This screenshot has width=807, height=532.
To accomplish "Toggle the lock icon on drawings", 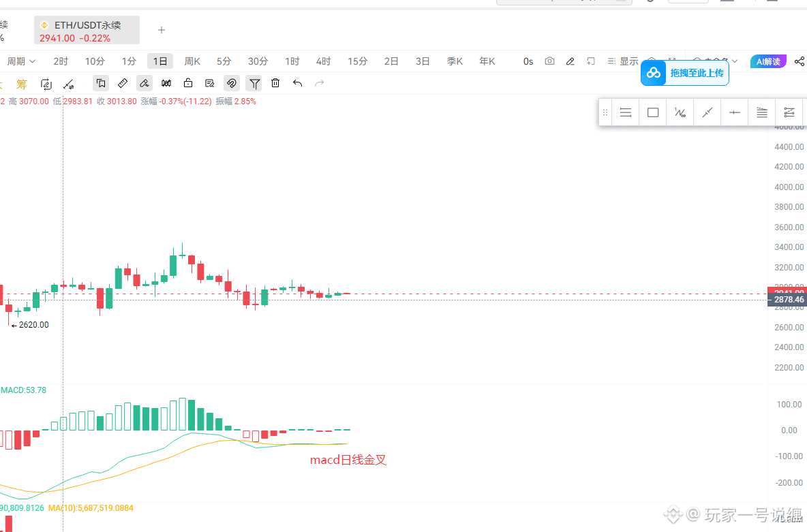I will (x=187, y=83).
